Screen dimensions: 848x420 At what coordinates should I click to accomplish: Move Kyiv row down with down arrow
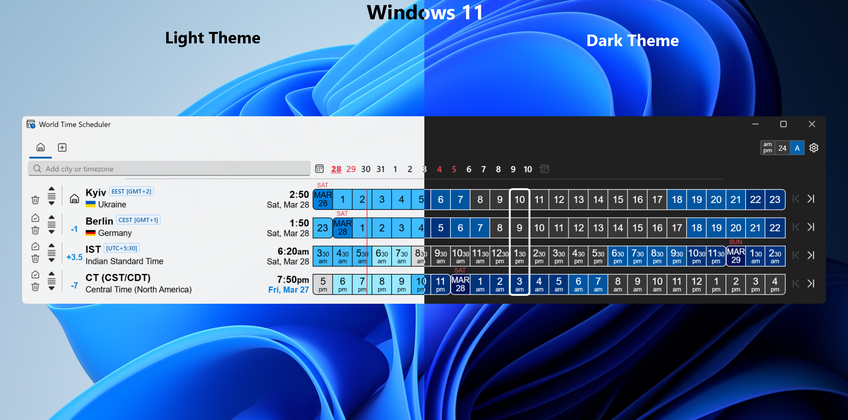[51, 204]
